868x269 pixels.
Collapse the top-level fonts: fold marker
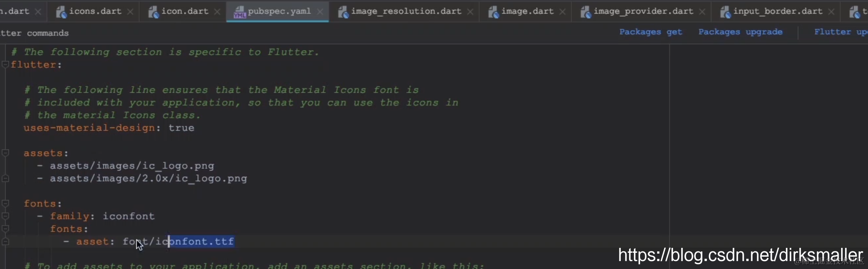[5, 204]
